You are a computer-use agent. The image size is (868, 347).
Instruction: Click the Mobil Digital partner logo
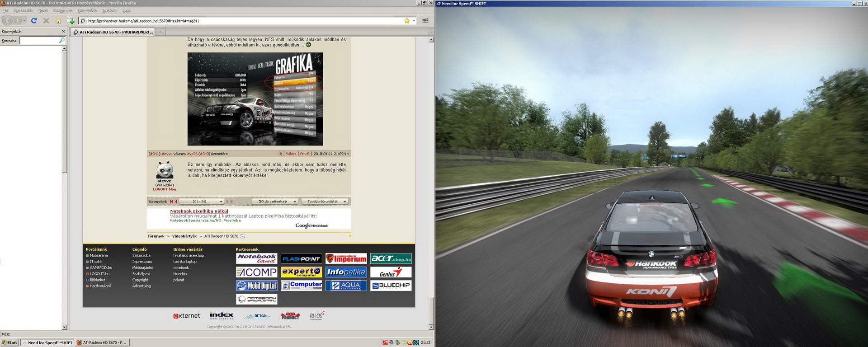point(256,286)
